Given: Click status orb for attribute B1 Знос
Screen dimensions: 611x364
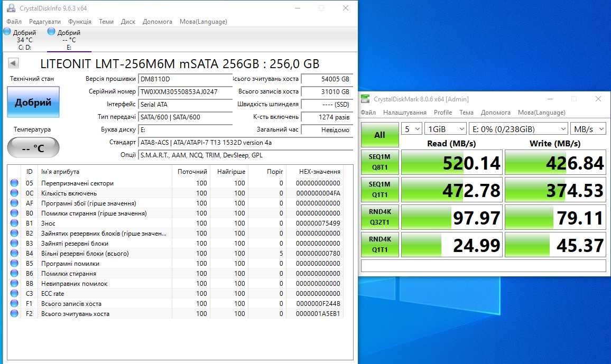Looking at the screenshot, I should pos(14,223).
